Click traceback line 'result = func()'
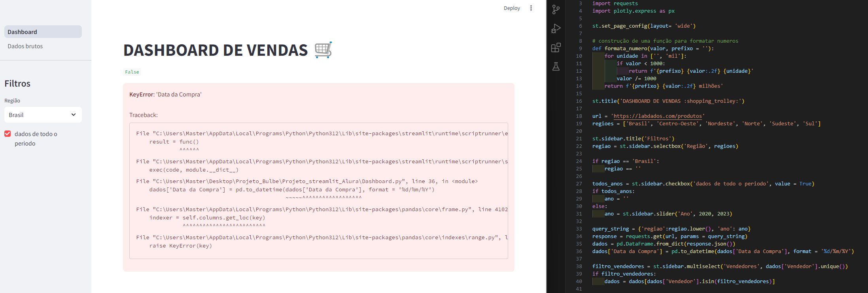The height and width of the screenshot is (293, 868). [174, 142]
